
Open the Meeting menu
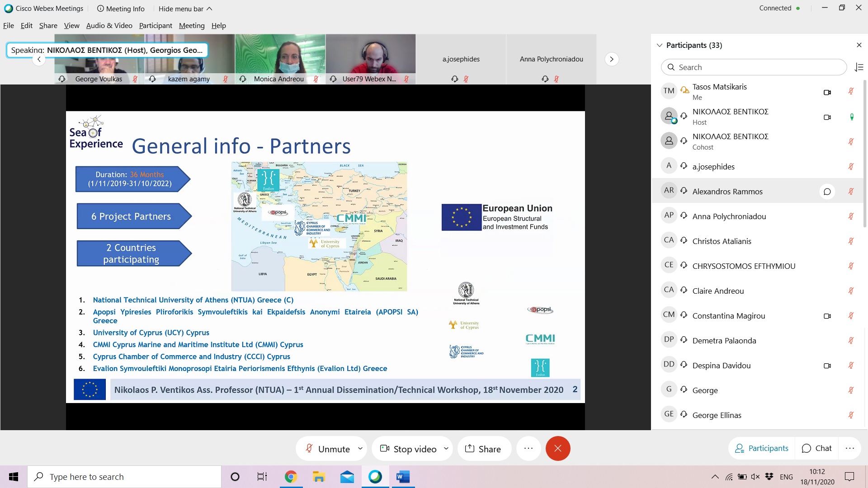192,26
